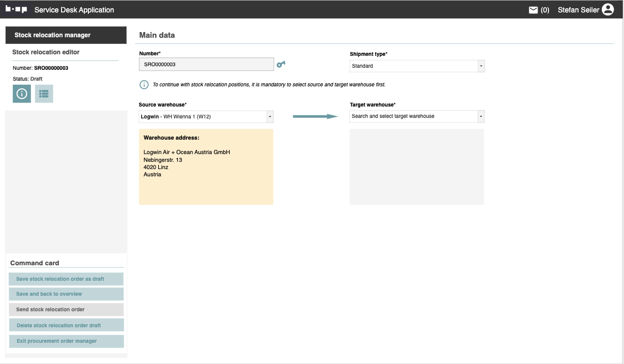Click Save stock relocation order as draft

click(66, 279)
